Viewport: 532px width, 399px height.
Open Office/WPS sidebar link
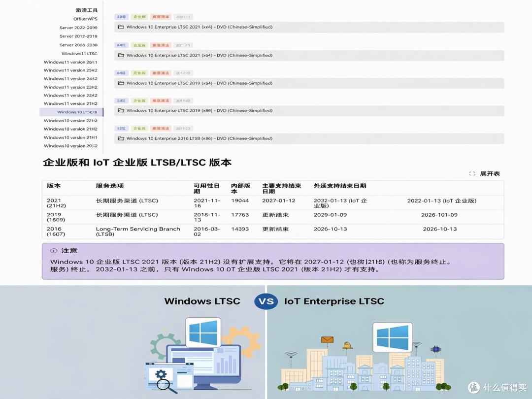[x=85, y=19]
